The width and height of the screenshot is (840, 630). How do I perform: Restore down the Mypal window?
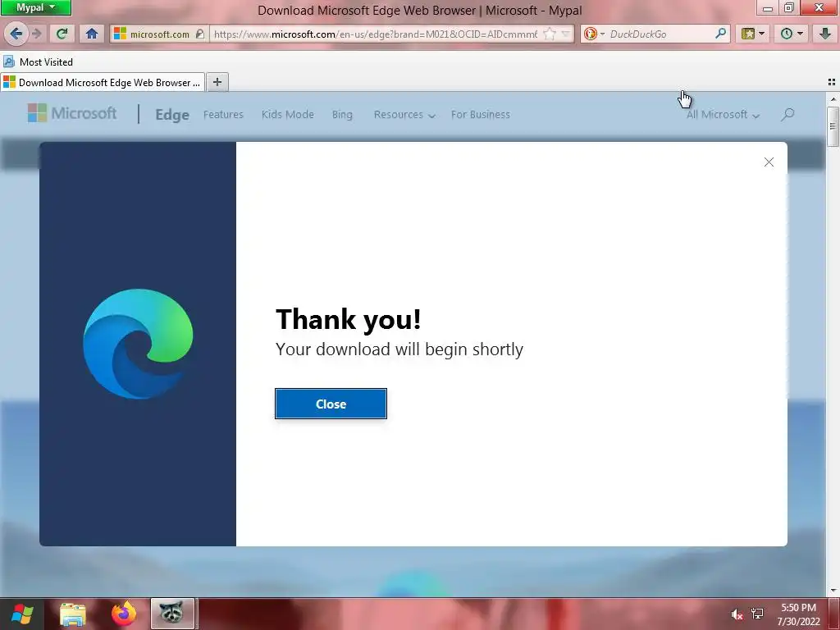point(788,7)
